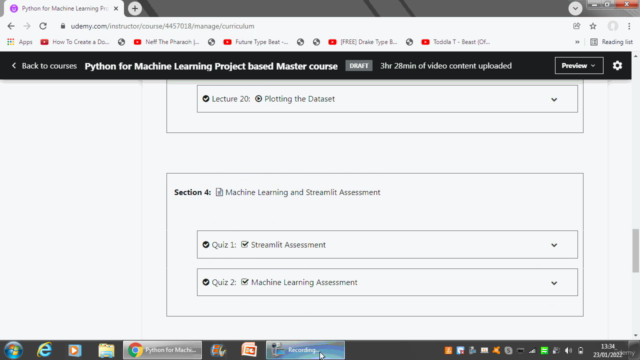Viewport: 640px width, 360px height.
Task: Switch to Chrome taskbar window
Action: [162, 350]
